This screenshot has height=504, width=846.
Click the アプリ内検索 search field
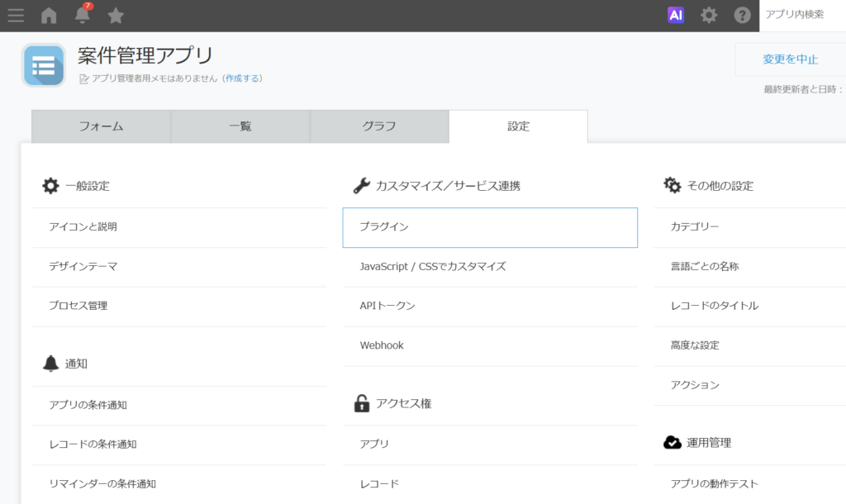801,15
